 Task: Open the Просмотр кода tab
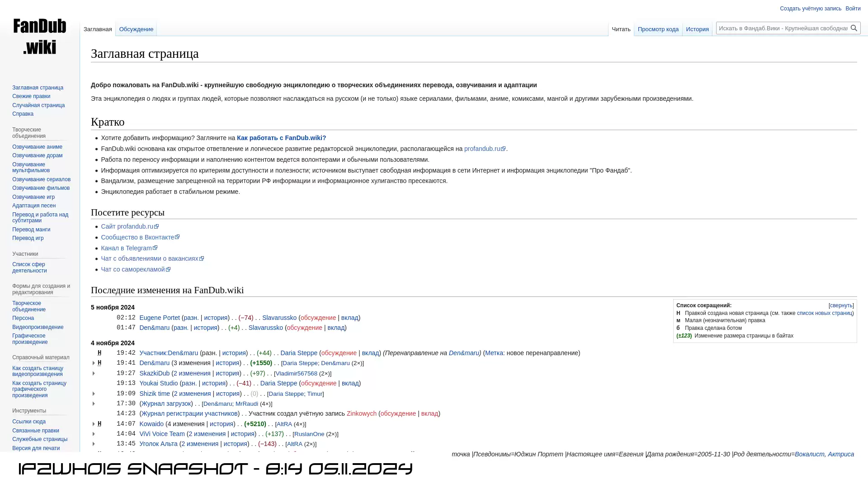click(x=658, y=29)
